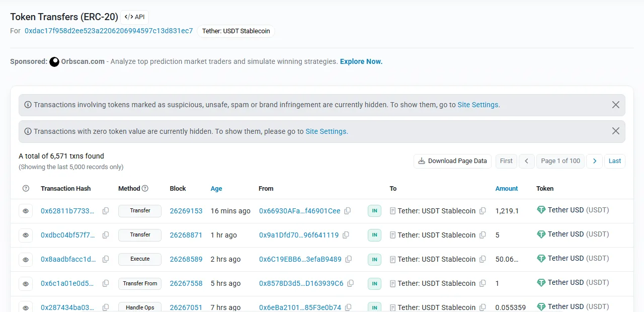Screen dimensions: 644x312
Task: Copy From address 0x8578D3d5…D163939C6
Action: pyautogui.click(x=351, y=283)
